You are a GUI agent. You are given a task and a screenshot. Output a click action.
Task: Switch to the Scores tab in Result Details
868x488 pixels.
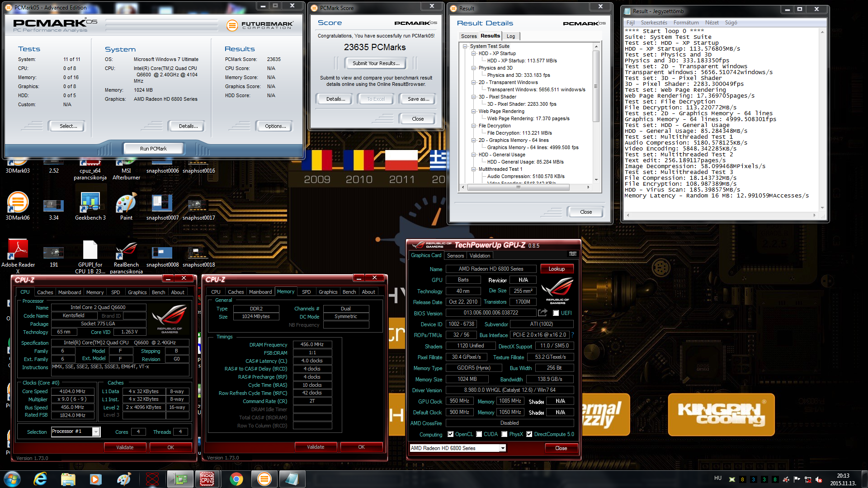(x=469, y=36)
